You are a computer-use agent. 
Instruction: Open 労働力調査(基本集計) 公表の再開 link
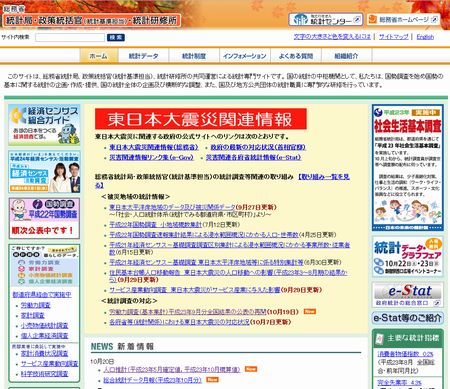188,312
